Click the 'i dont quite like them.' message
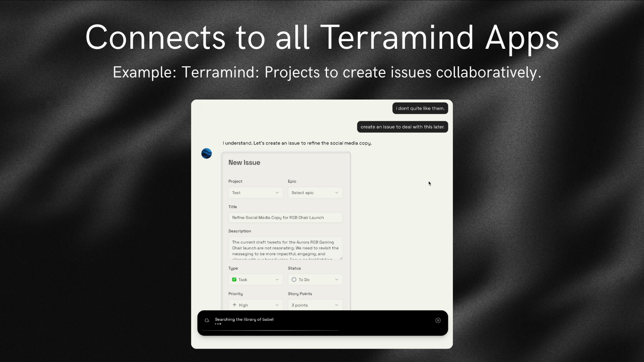This screenshot has width=644, height=362. coord(420,108)
